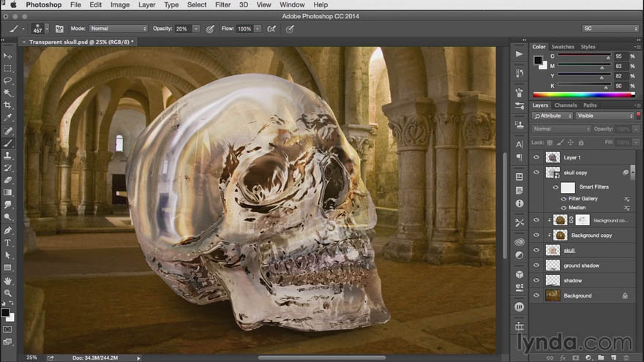The height and width of the screenshot is (362, 644).
Task: Open the Brush Preset picker
Action: 47,29
